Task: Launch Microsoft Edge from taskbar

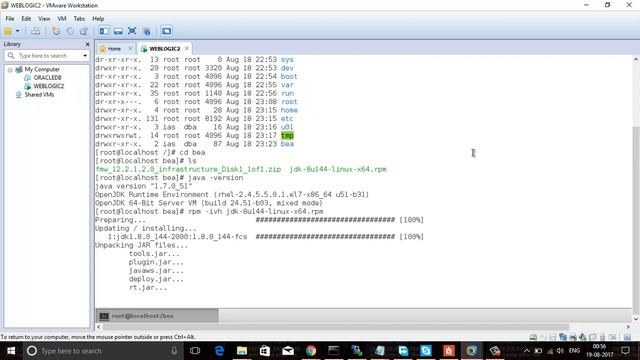Action: click(x=219, y=351)
